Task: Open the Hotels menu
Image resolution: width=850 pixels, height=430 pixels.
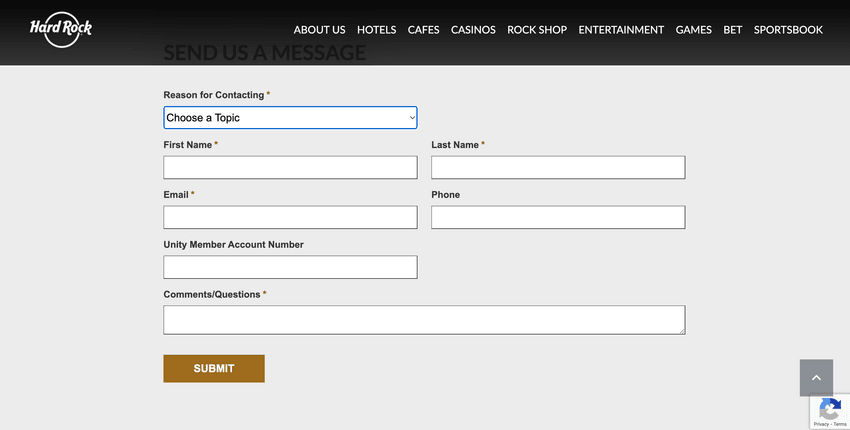Action: (x=376, y=30)
